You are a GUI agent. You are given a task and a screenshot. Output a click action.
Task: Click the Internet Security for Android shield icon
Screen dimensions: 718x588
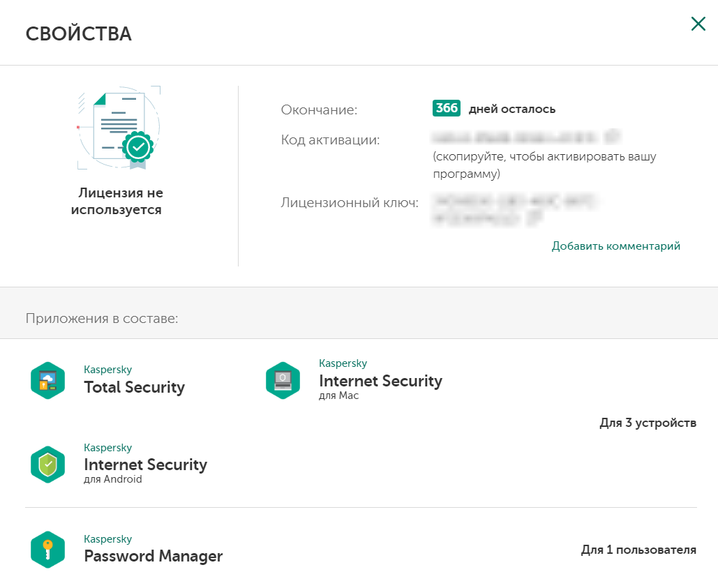47,465
